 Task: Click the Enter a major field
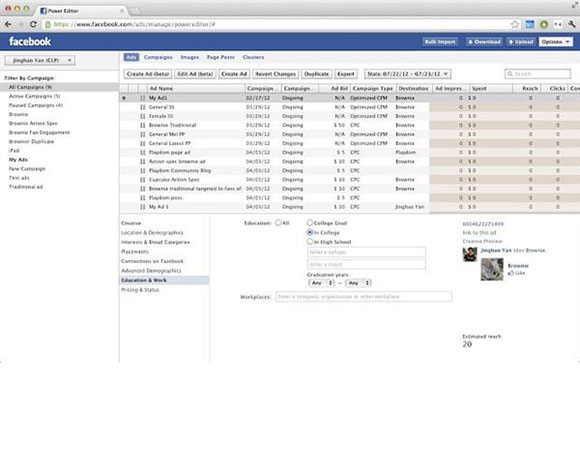pyautogui.click(x=366, y=264)
